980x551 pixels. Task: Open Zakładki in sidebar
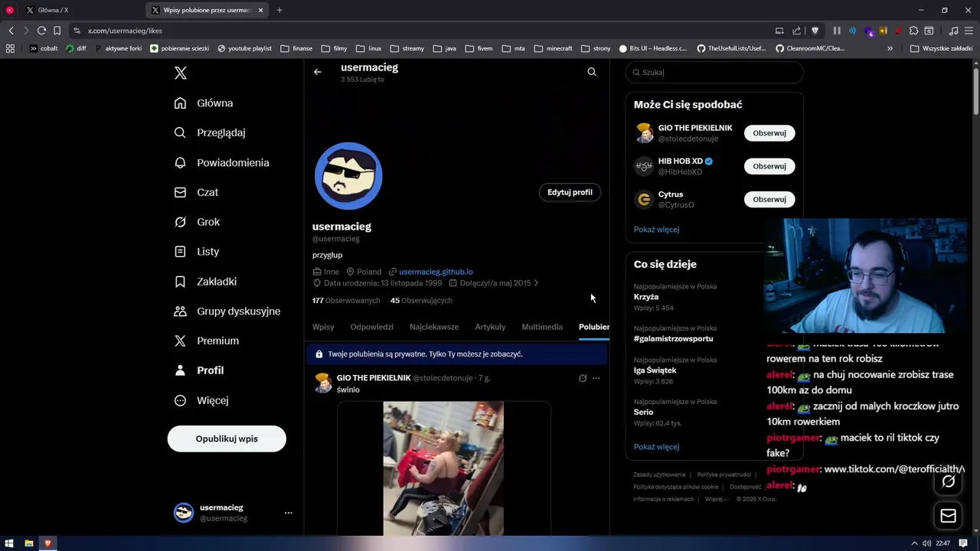(x=206, y=282)
